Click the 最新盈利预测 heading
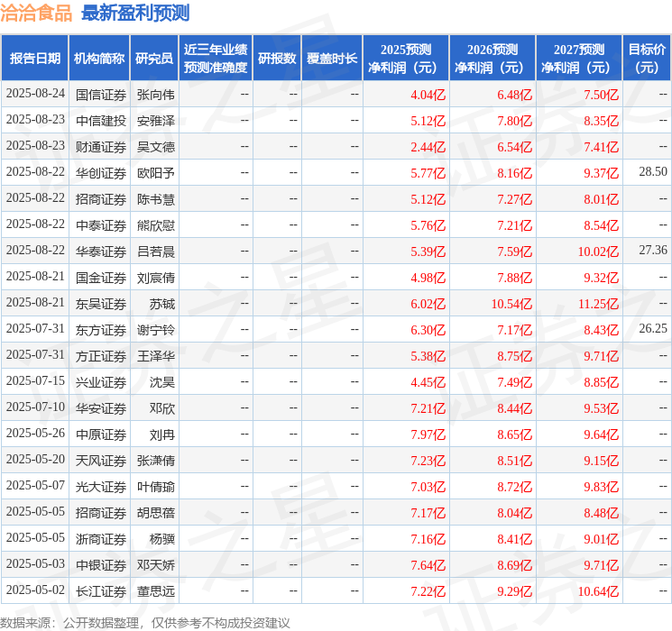Screen dimensions: 672x631 135,13
